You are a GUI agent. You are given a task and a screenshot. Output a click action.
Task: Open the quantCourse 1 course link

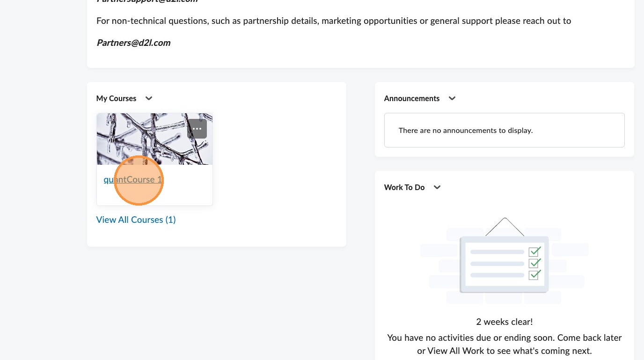[x=133, y=180]
